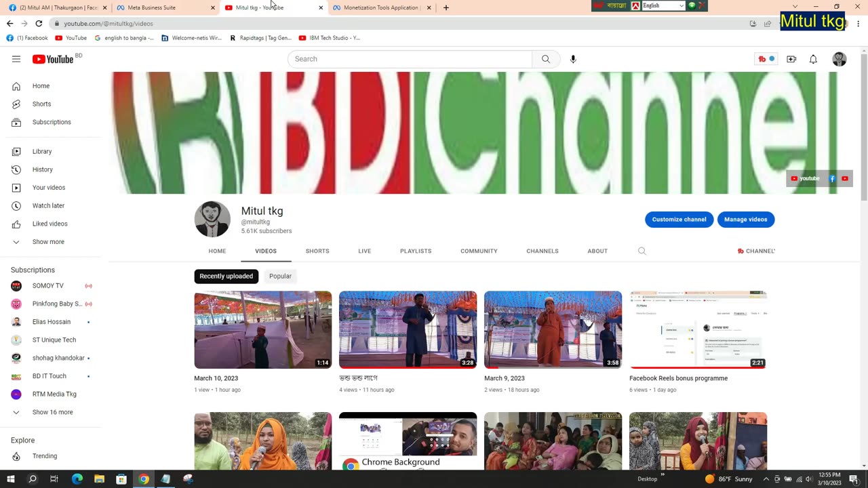Click the Customize channel button

(679, 220)
